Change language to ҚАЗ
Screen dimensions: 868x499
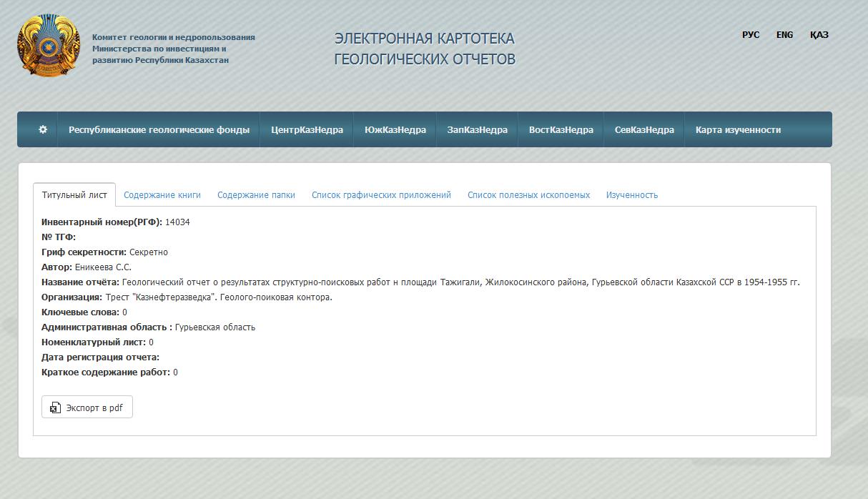pyautogui.click(x=819, y=34)
